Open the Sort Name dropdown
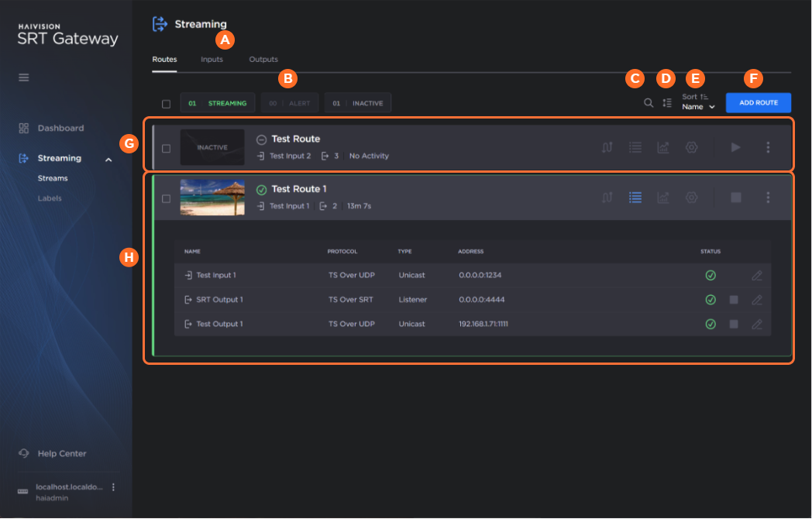The image size is (812, 519). point(698,107)
